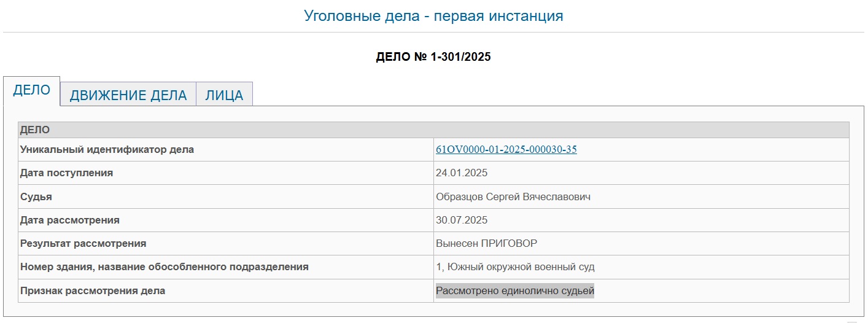Switch to the ДВИЖЕНИЕ ДЕЛА tab
868x323 pixels.
point(128,95)
